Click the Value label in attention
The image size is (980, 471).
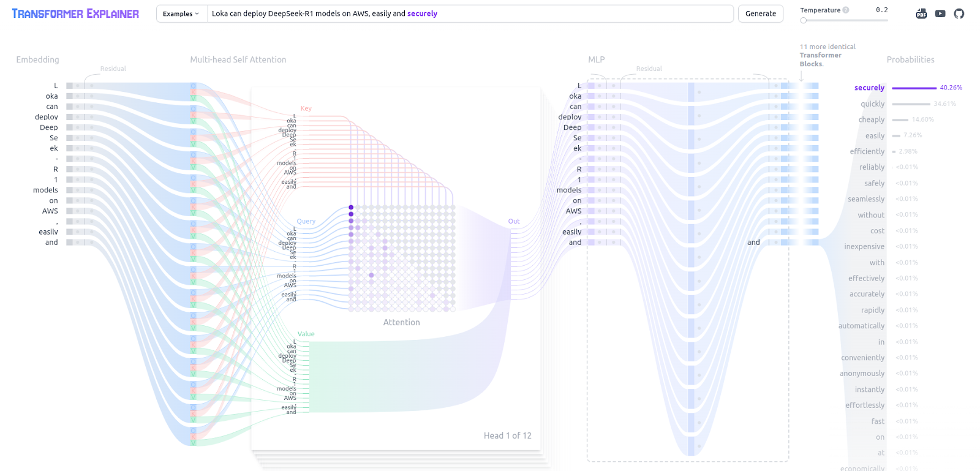coord(306,334)
